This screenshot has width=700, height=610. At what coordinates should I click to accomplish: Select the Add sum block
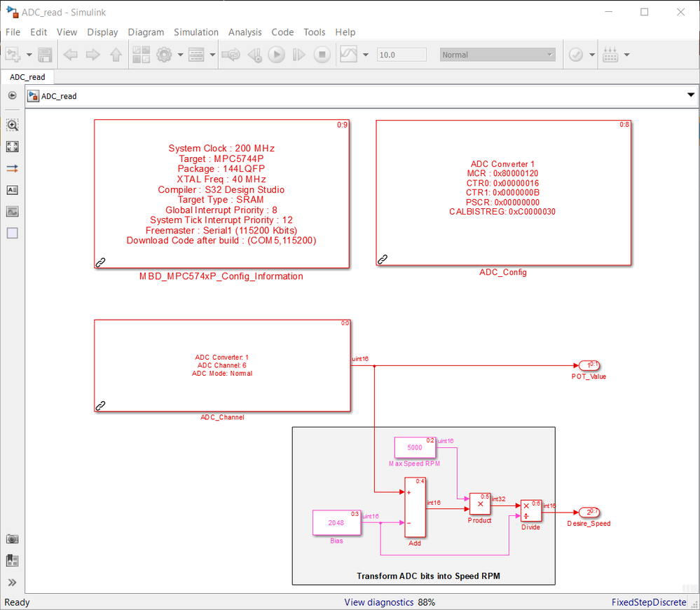tap(415, 508)
